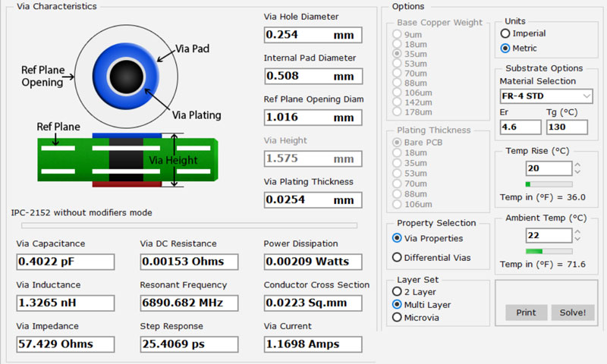Image resolution: width=607 pixels, height=364 pixels.
Task: Select the Metric units option
Action: pos(505,49)
